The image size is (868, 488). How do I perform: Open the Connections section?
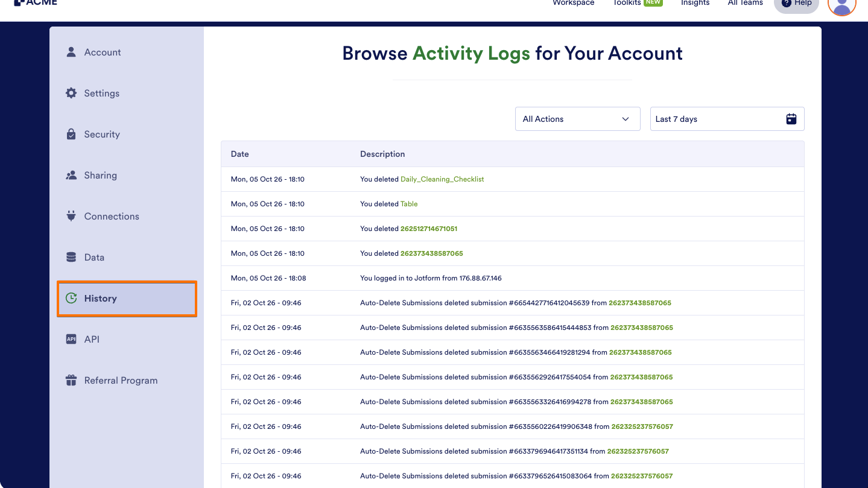click(x=127, y=217)
